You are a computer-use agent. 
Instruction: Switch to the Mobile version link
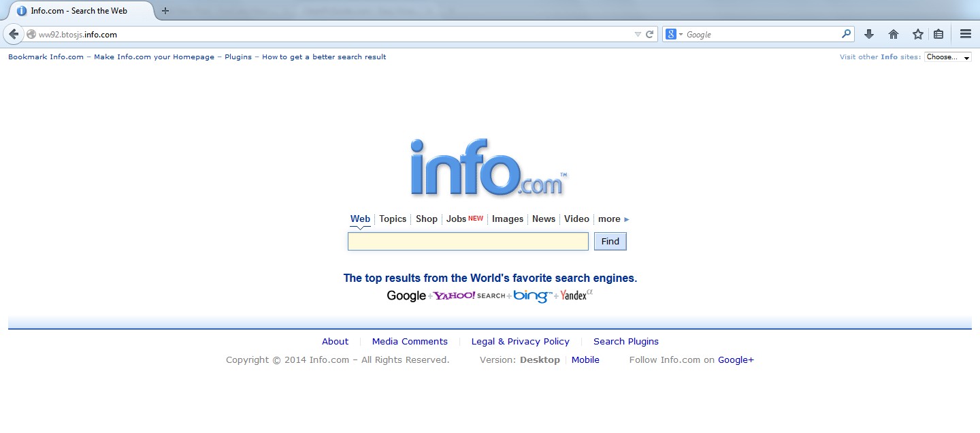pos(585,360)
